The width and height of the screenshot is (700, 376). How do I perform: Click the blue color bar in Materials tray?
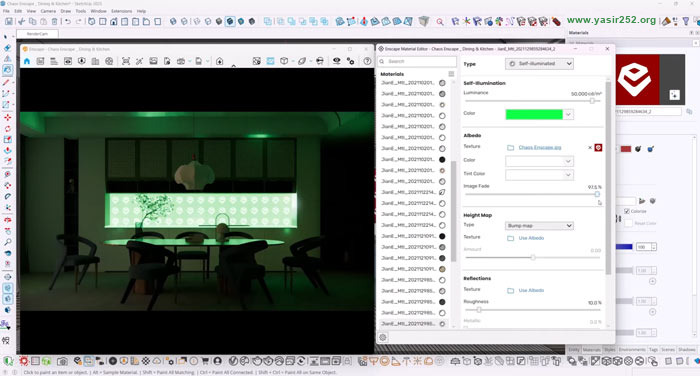[x=624, y=247]
